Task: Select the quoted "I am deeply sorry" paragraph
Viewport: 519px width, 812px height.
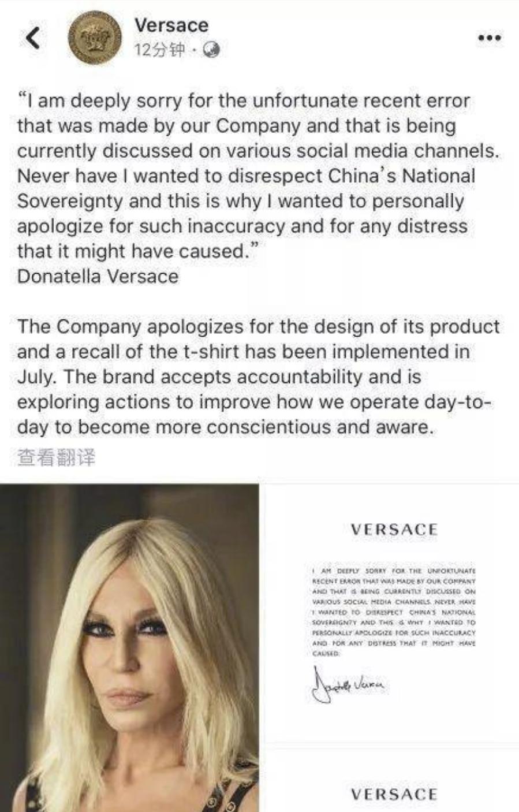Action: click(257, 176)
